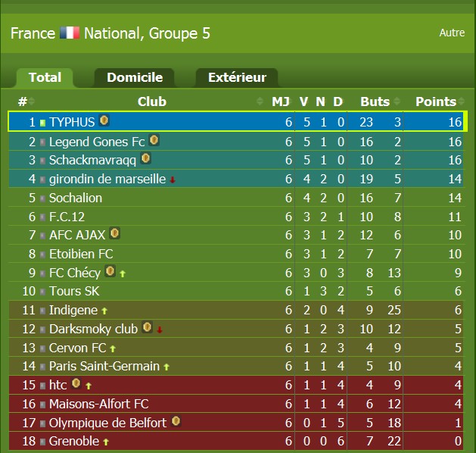The image size is (476, 453).
Task: Switch to the Domicile tab
Action: pyautogui.click(x=135, y=78)
